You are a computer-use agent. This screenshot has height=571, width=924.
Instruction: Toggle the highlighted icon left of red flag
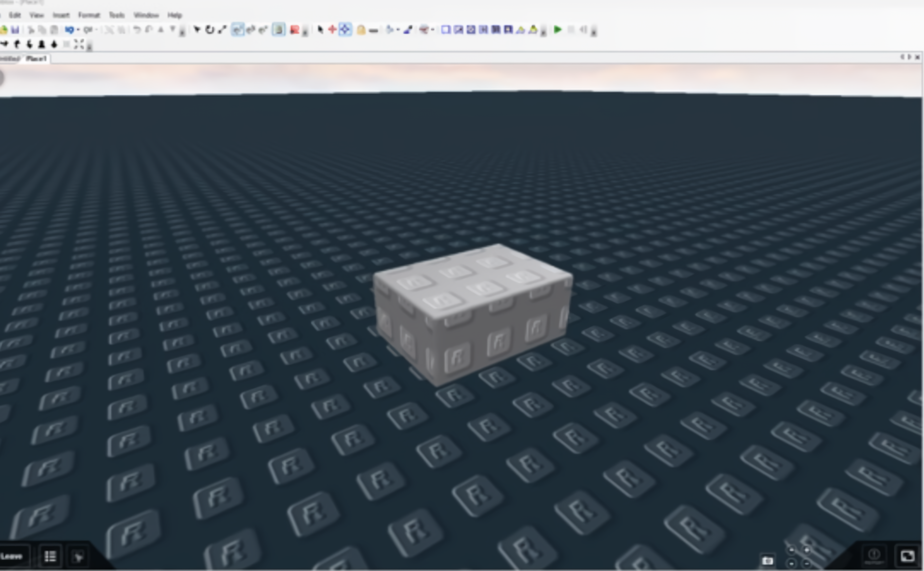279,29
